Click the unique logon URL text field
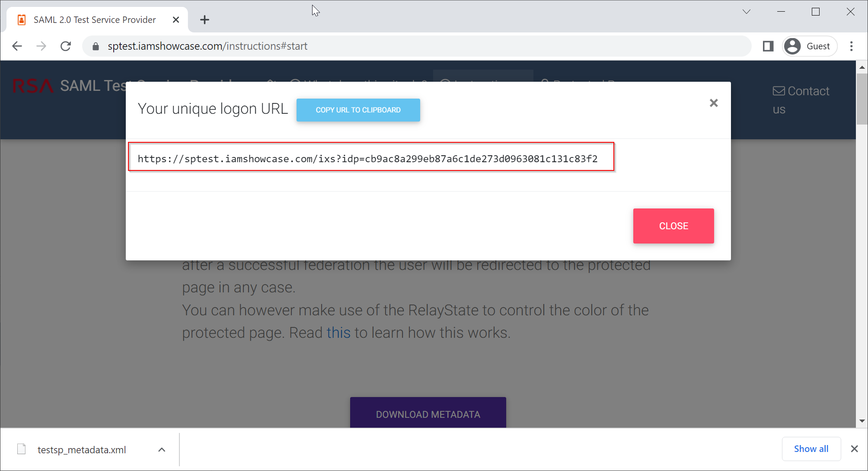Image resolution: width=868 pixels, height=471 pixels. point(371,159)
